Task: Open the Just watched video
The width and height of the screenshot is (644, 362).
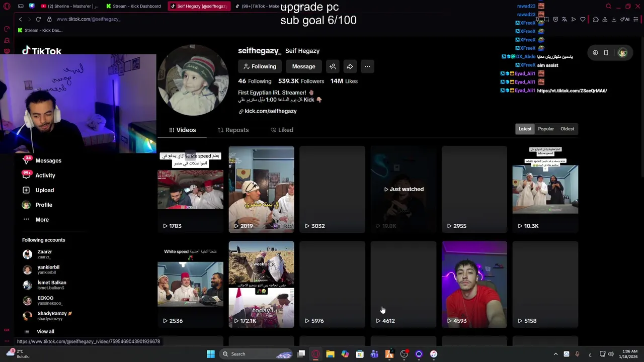Action: click(x=403, y=189)
